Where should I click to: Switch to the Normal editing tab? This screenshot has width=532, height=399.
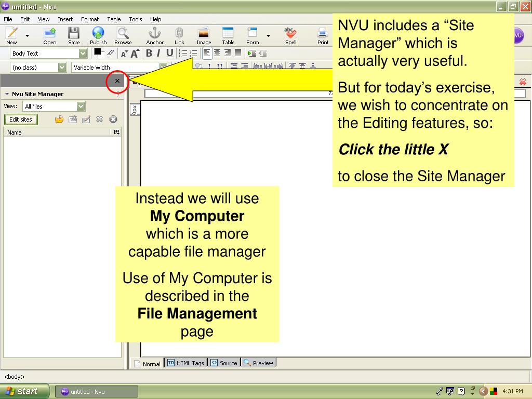[147, 363]
